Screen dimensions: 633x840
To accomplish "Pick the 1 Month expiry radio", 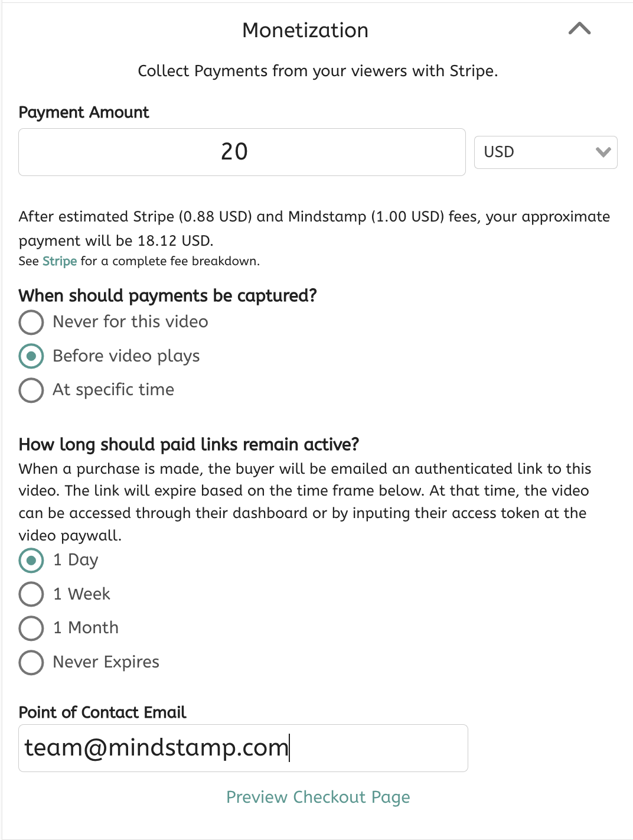I will click(x=31, y=628).
